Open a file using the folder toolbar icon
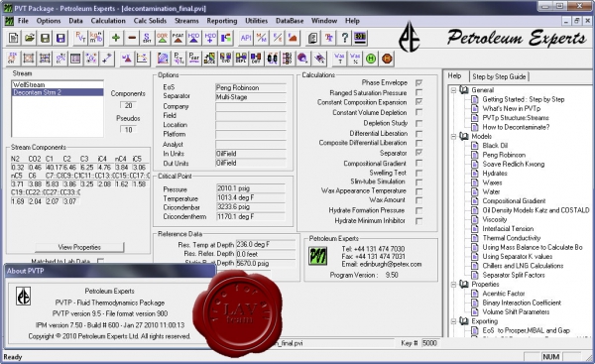The width and height of the screenshot is (595, 364). pyautogui.click(x=29, y=38)
